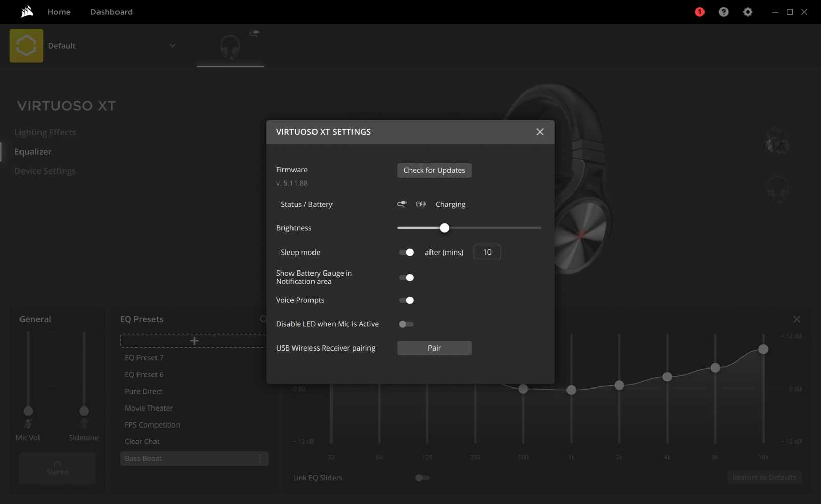Screen dimensions: 821x504
Task: Click the battery charging icon
Action: click(421, 204)
